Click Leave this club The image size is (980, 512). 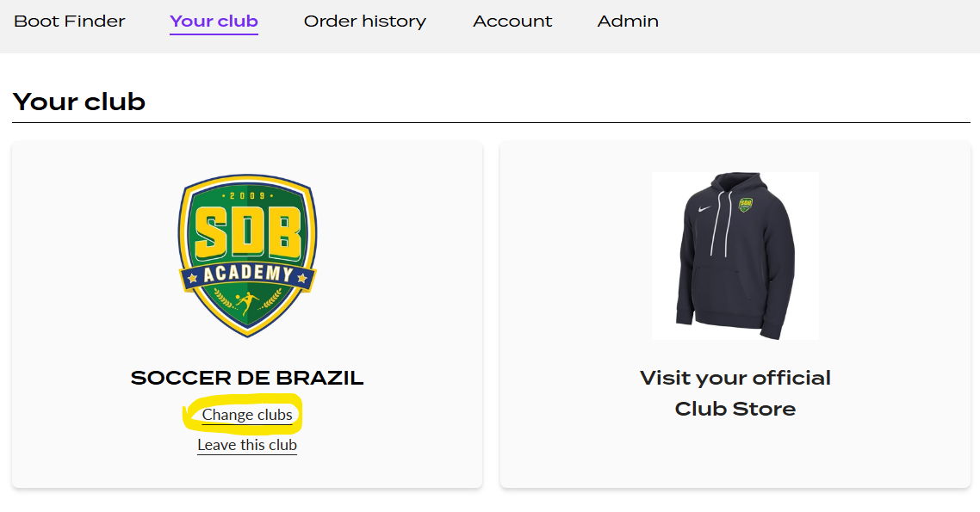click(x=246, y=445)
